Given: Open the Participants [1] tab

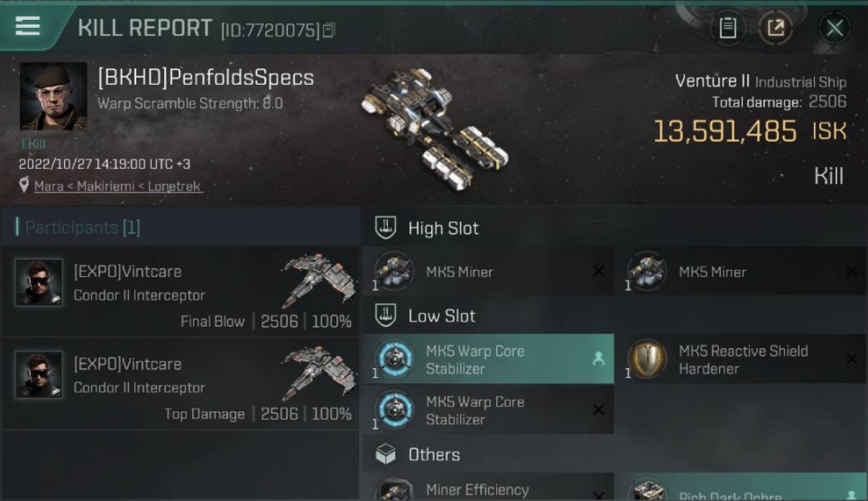Looking at the screenshot, I should tap(77, 227).
